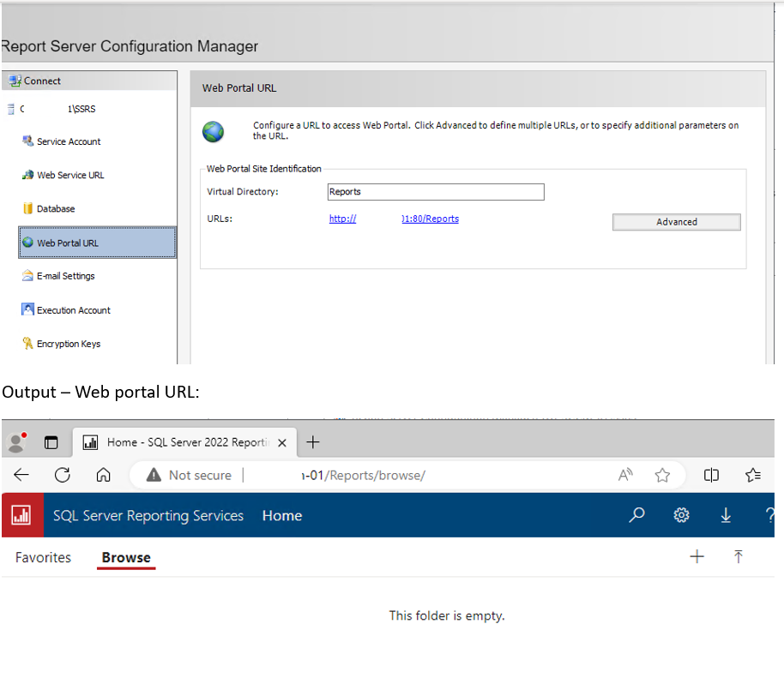Open the Service Account page
Image resolution: width=784 pixels, height=684 pixels.
tap(69, 141)
